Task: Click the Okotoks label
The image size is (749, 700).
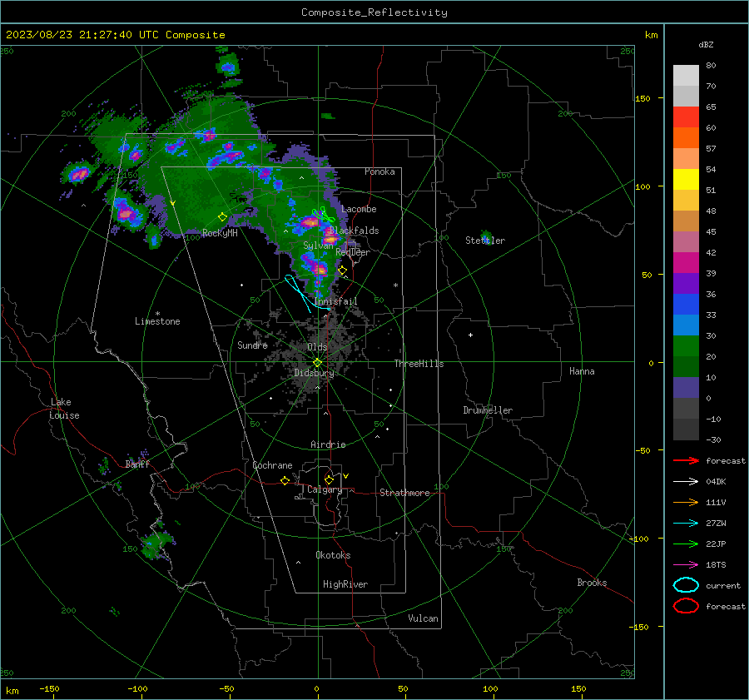Action: [333, 555]
